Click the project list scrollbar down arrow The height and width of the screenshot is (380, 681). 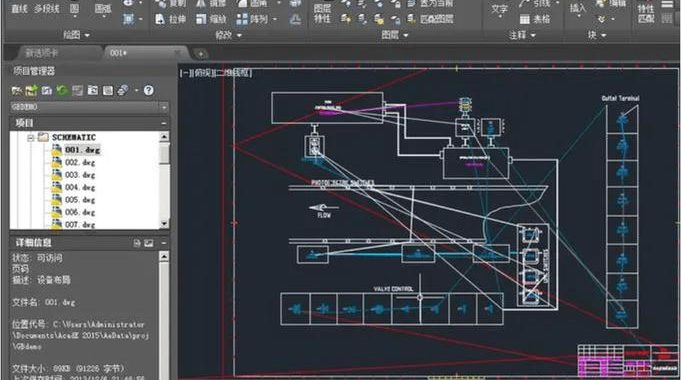point(164,224)
